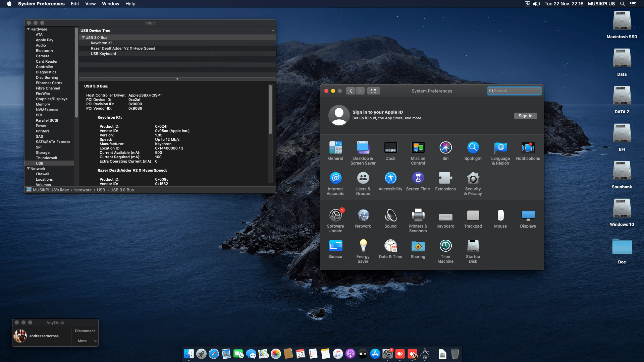
Task: Click the USB details pane scrollbar
Action: pyautogui.click(x=270, y=110)
